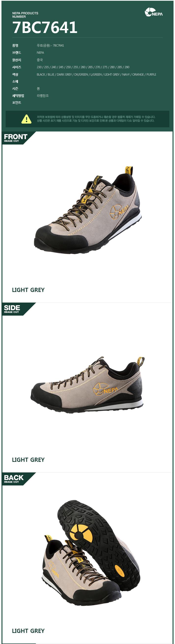Click LIGHT GREY label under front image

[28, 290]
